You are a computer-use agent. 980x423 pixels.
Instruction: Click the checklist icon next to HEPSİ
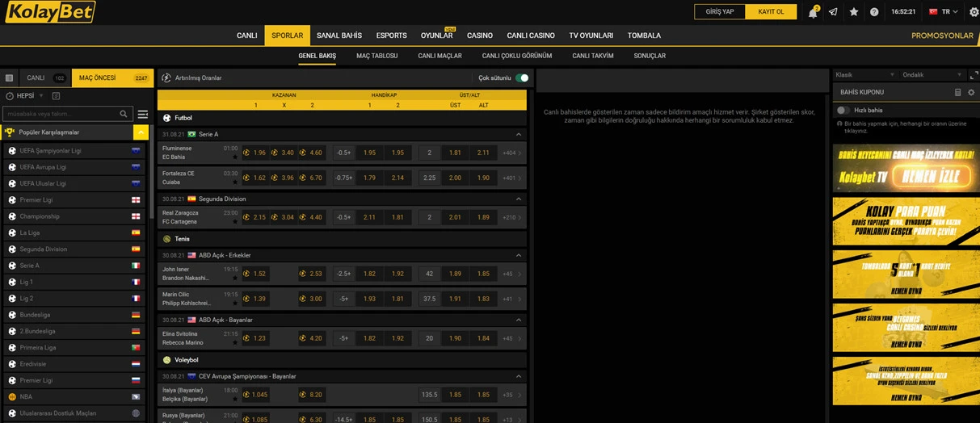[56, 96]
